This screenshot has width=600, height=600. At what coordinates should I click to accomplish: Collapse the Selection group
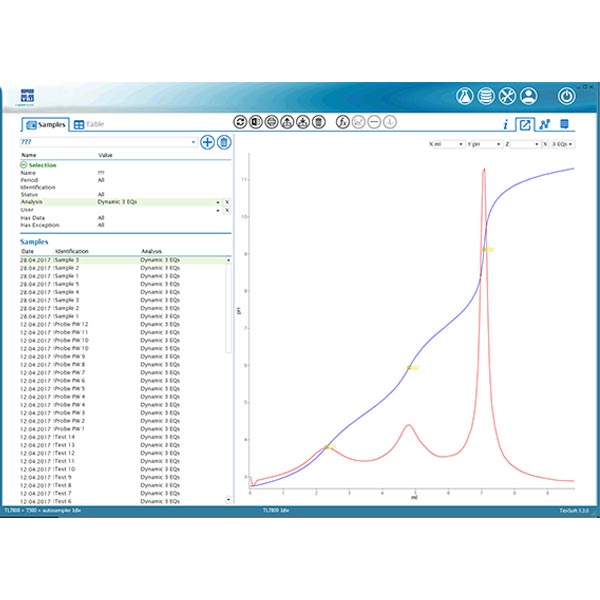25,165
